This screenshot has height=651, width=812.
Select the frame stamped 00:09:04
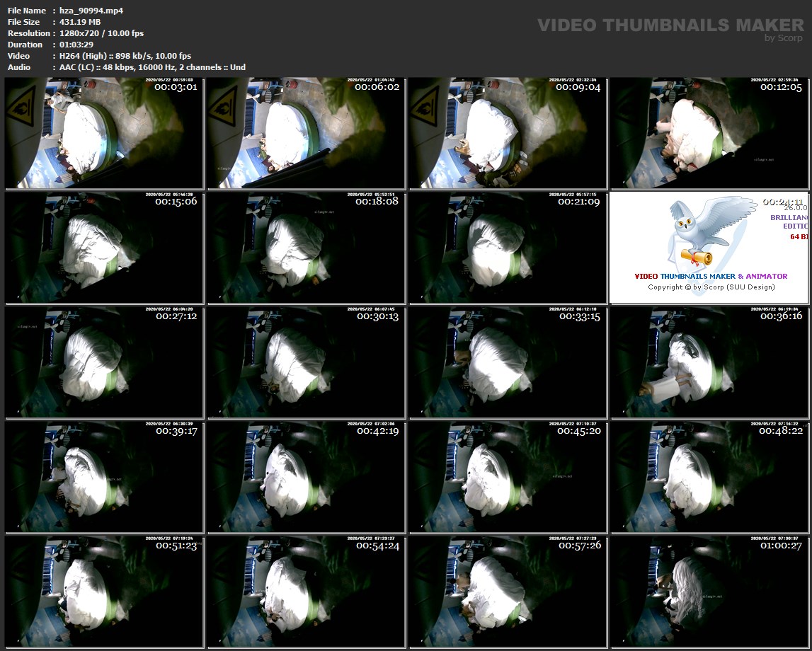coord(508,133)
